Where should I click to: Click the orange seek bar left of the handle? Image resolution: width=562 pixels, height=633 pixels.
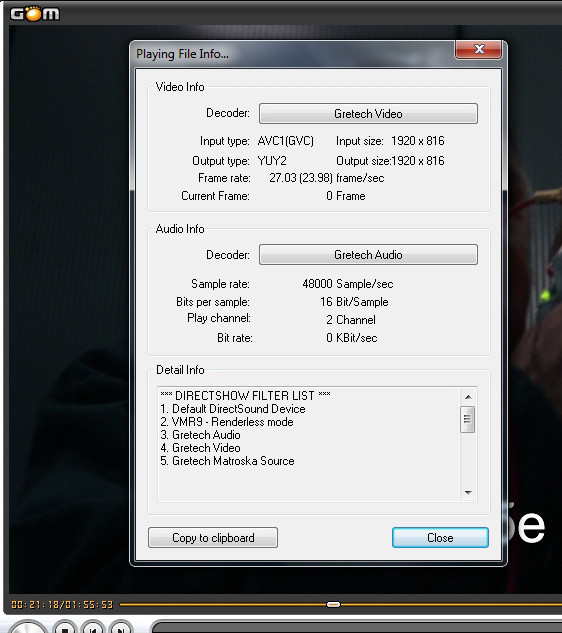223,604
